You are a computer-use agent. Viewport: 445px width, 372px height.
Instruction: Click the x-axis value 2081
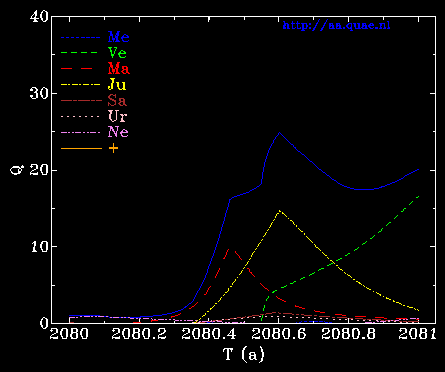coord(417,334)
